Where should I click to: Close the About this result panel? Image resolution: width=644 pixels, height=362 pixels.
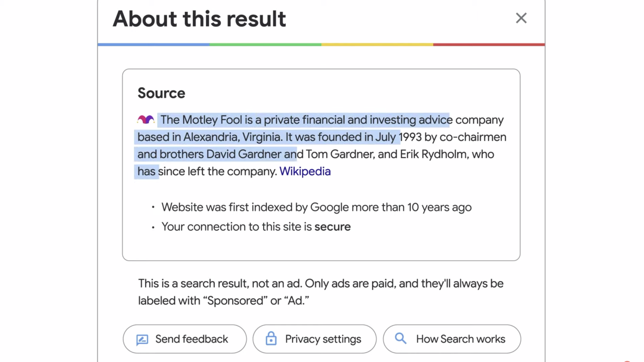point(521,18)
